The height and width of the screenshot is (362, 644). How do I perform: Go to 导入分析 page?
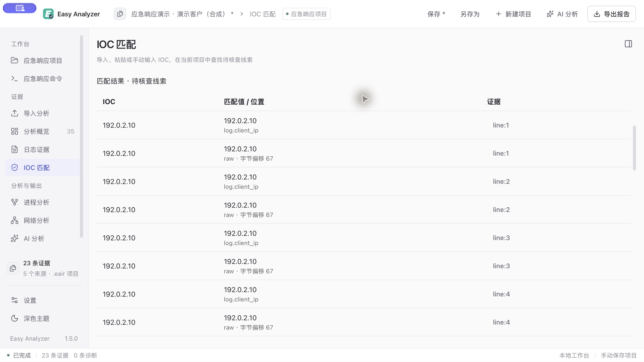pyautogui.click(x=42, y=113)
